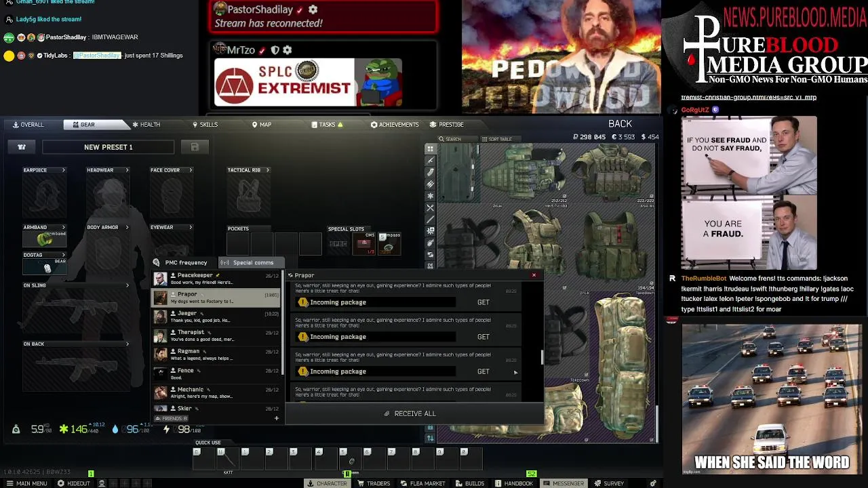The width and height of the screenshot is (868, 488).
Task: Open the Builds screen
Action: 470,483
